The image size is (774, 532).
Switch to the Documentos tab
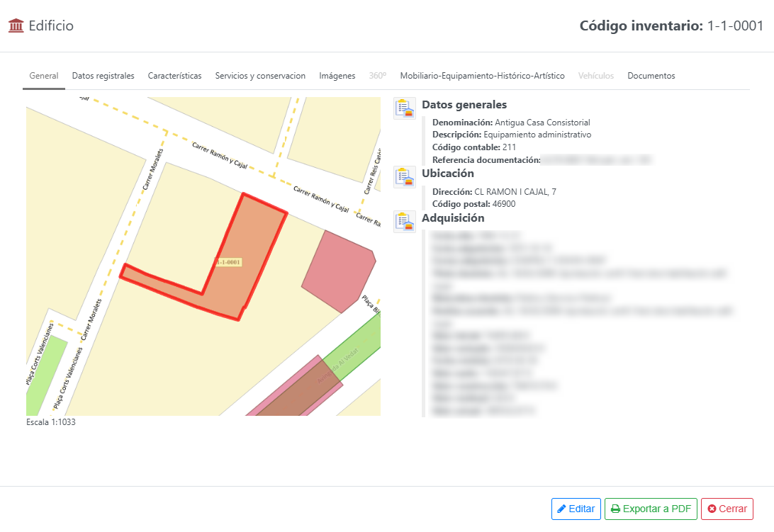(x=651, y=76)
